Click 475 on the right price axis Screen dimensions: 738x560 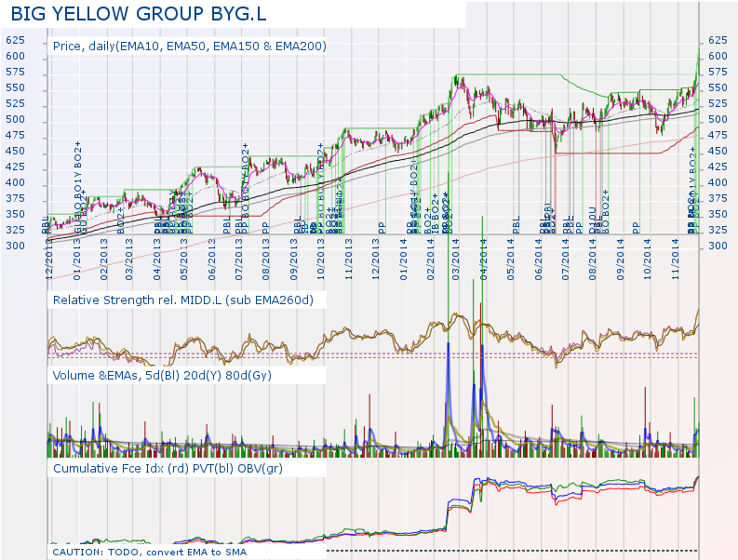click(718, 135)
